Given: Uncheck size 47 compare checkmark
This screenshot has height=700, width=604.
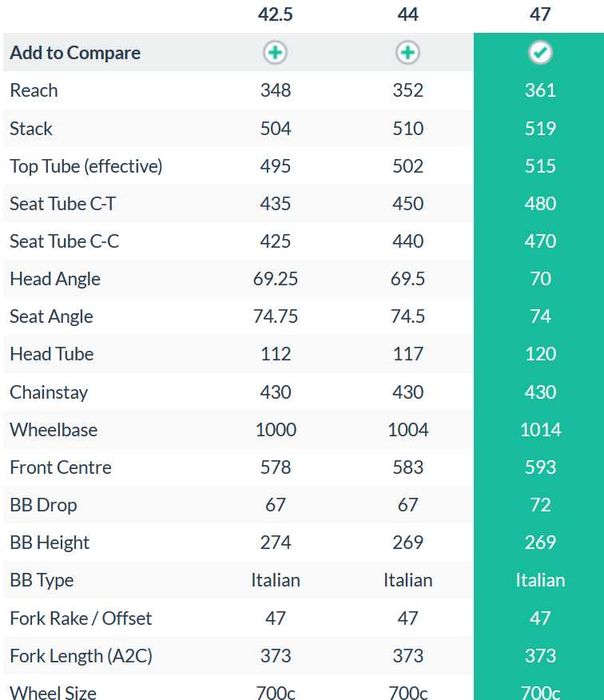Looking at the screenshot, I should [540, 53].
